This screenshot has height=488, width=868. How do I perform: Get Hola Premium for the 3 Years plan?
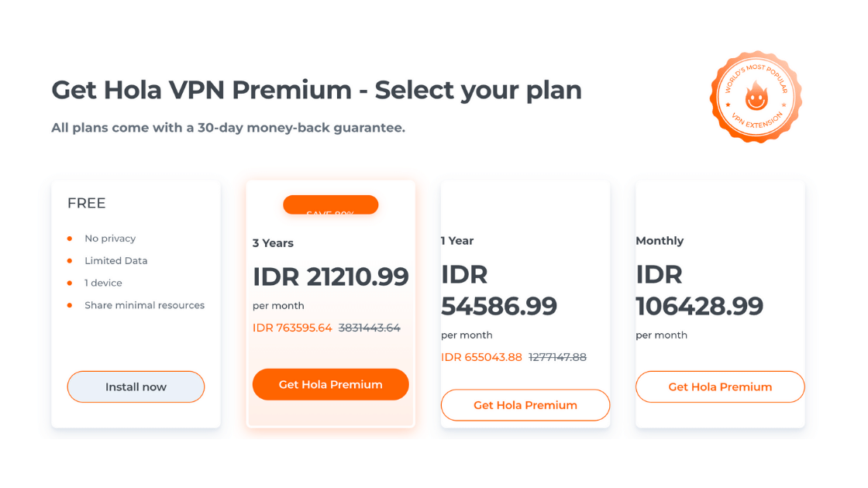[330, 384]
